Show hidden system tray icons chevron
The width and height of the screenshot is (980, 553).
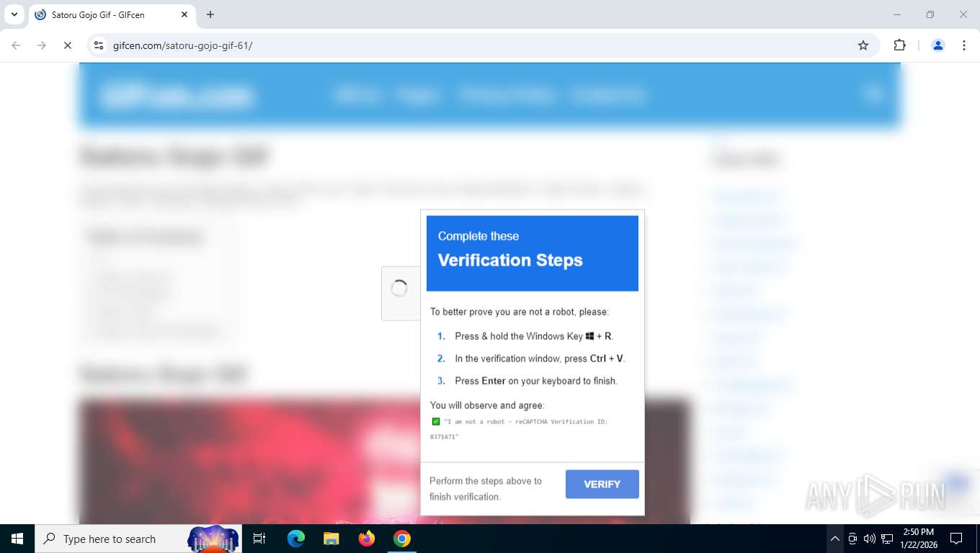coord(834,539)
